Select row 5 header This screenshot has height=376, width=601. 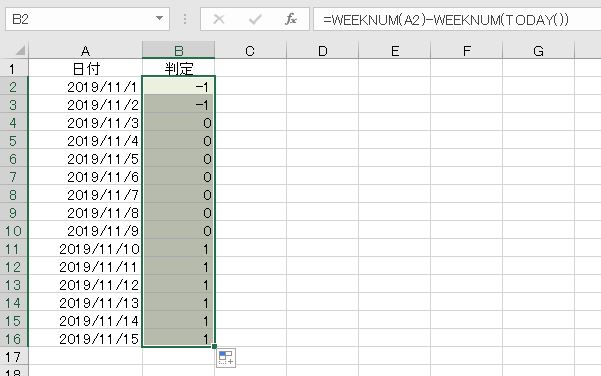click(x=14, y=140)
